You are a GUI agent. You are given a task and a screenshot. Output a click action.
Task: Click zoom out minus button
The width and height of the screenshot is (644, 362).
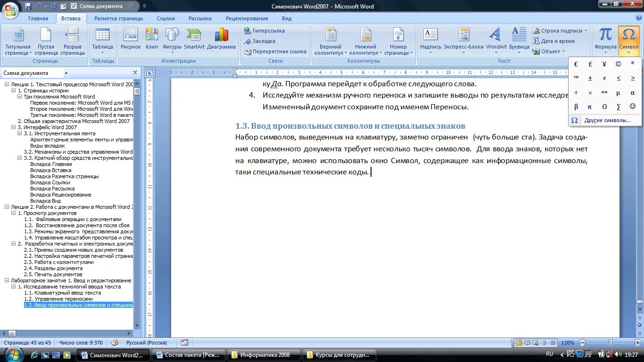(582, 343)
